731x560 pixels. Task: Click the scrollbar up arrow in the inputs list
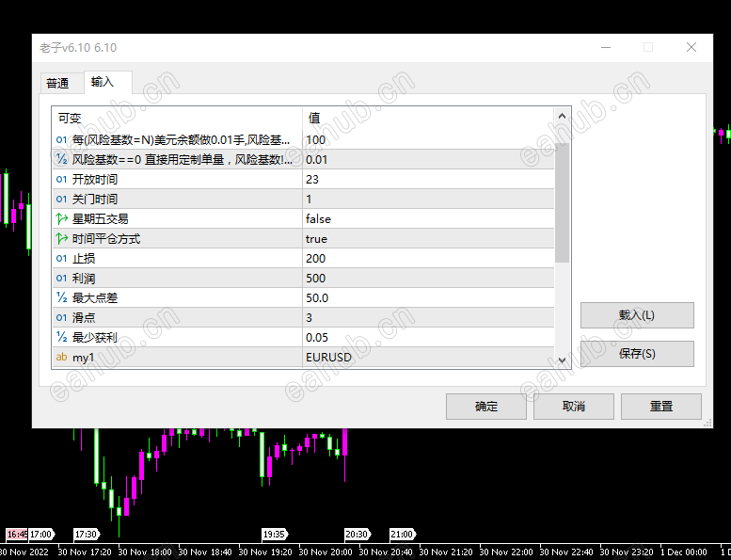(562, 116)
